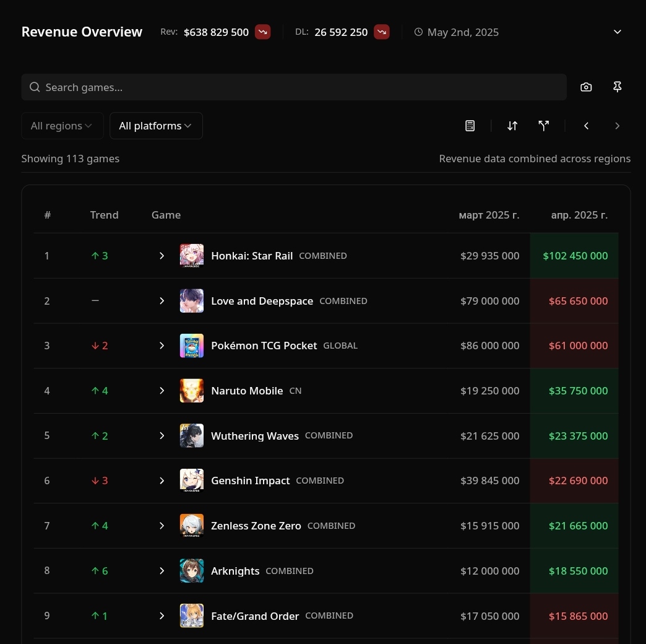
Task: Click the sort up-down arrows icon
Action: tap(512, 126)
